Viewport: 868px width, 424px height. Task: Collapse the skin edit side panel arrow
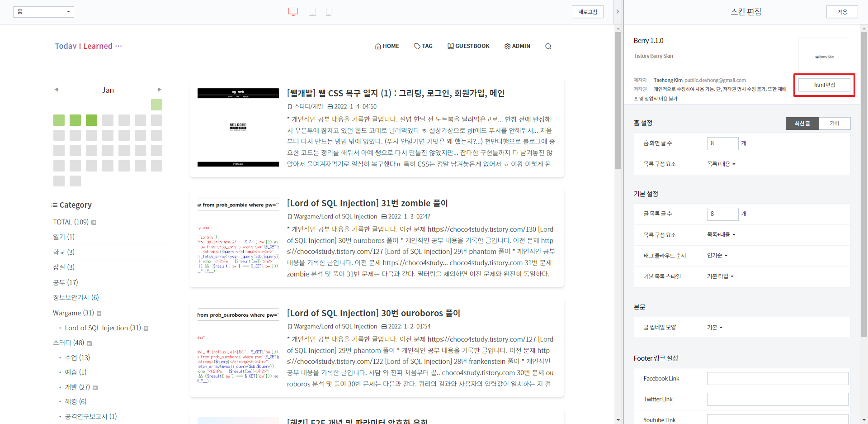(x=618, y=12)
